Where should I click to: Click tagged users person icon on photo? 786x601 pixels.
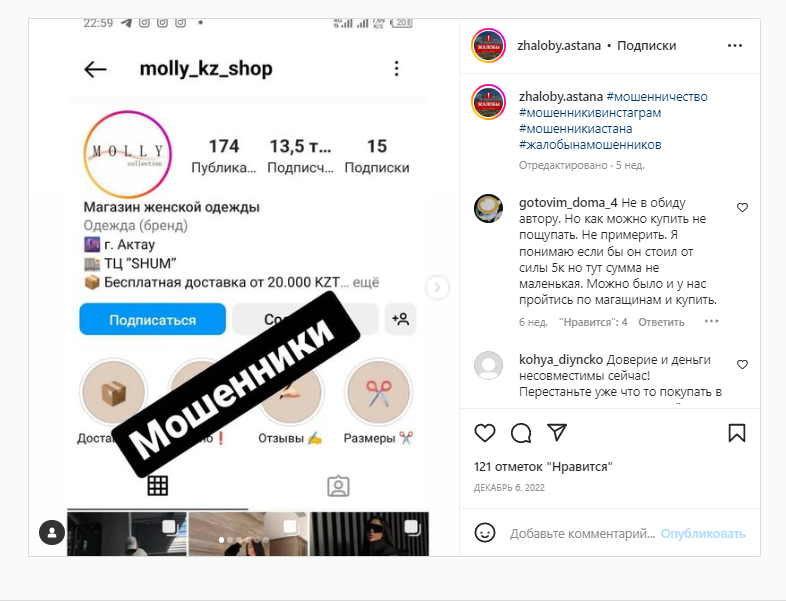52,532
